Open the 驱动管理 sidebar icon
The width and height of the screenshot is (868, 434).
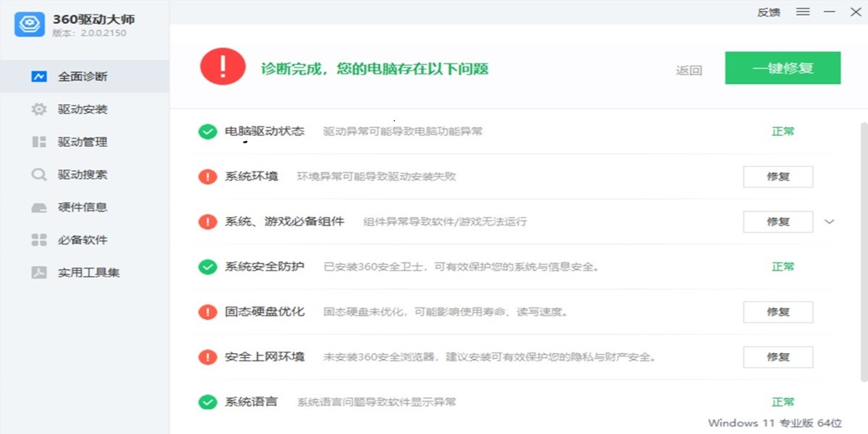[x=40, y=142]
